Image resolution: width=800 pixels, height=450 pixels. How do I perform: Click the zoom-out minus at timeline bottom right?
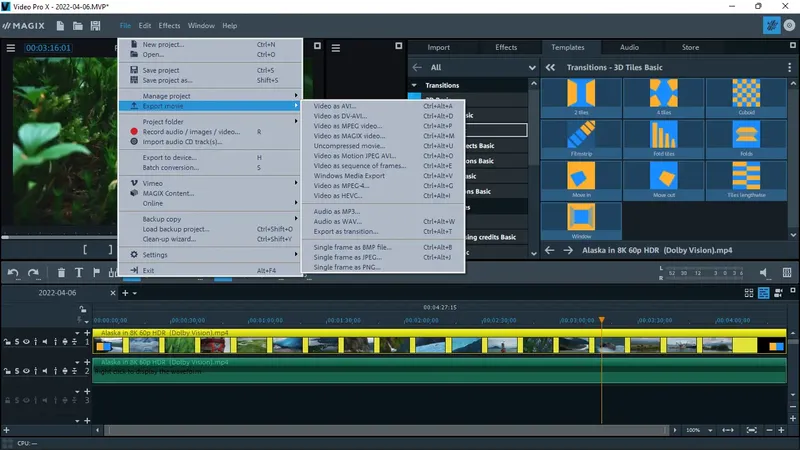click(769, 430)
